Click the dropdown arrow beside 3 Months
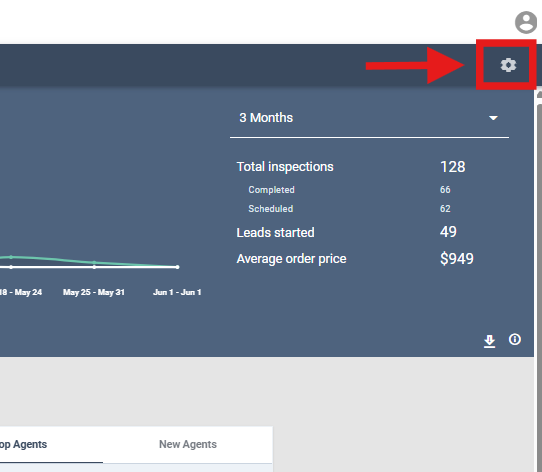Viewport: 542px width, 472px height. pyautogui.click(x=493, y=118)
